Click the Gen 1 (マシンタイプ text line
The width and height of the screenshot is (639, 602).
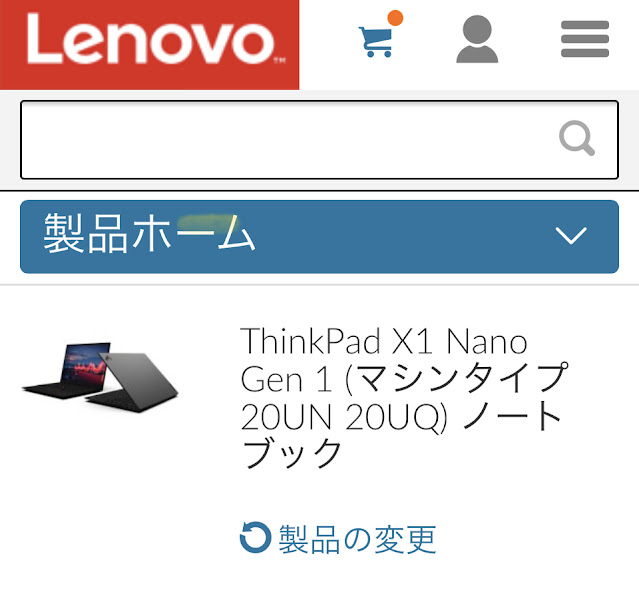(404, 379)
